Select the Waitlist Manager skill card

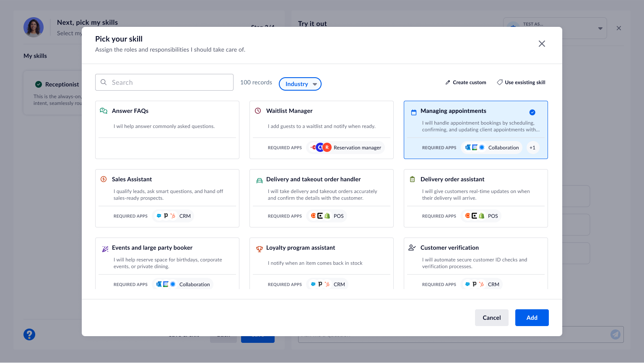click(x=322, y=130)
